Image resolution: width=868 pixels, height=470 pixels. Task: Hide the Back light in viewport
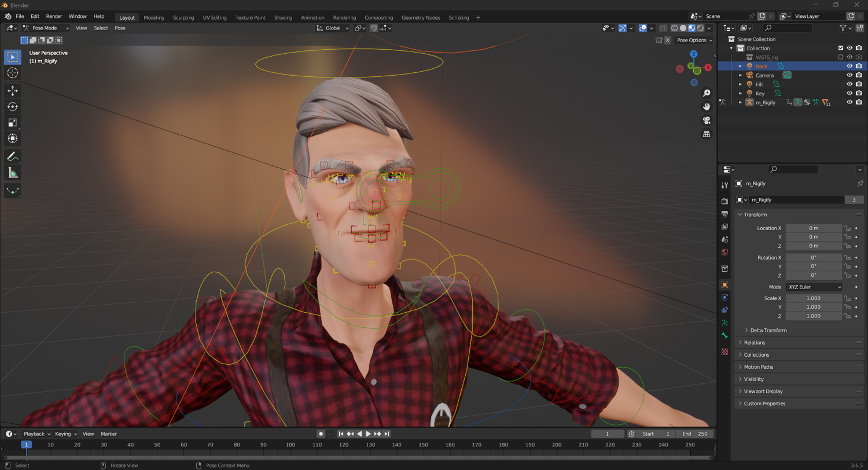click(849, 66)
